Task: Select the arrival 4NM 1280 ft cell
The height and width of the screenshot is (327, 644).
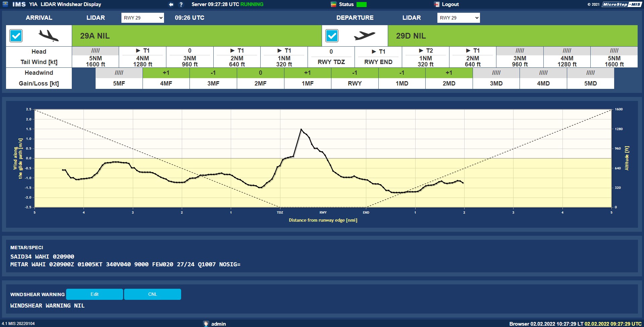Action: click(143, 57)
